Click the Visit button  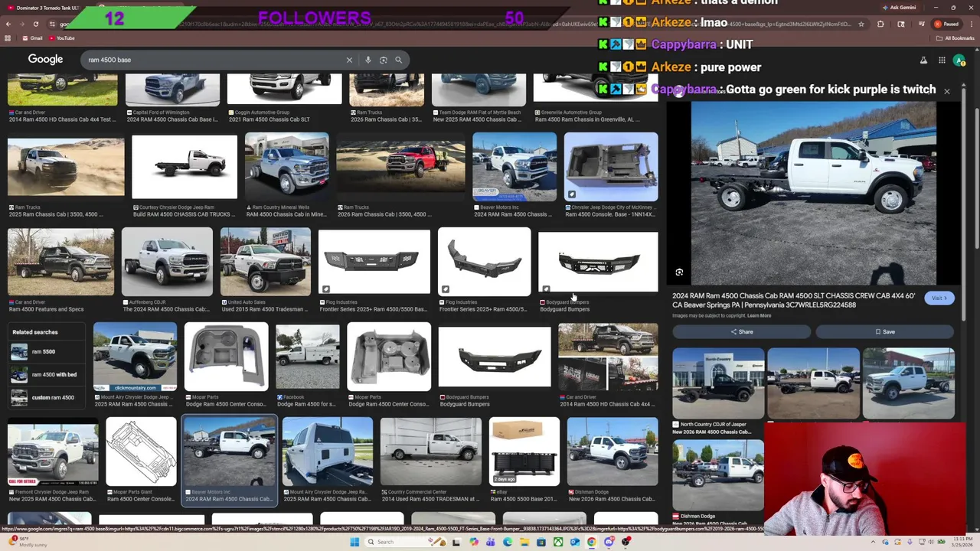click(939, 298)
